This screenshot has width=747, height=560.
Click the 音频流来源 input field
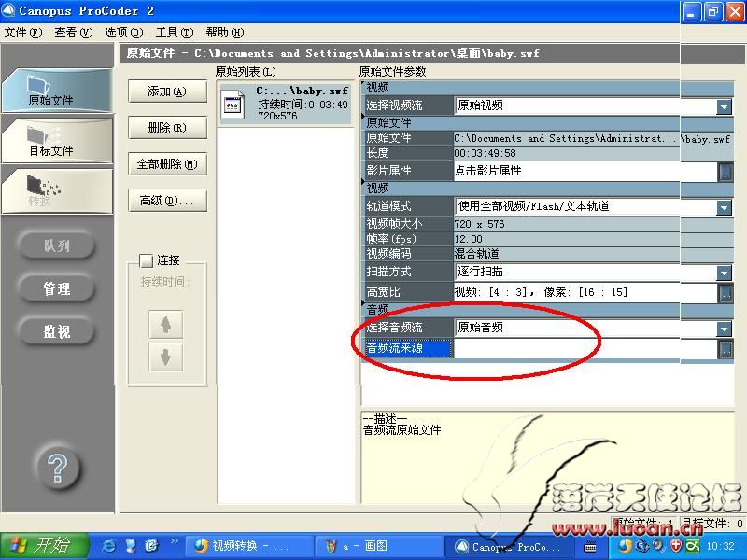[585, 348]
